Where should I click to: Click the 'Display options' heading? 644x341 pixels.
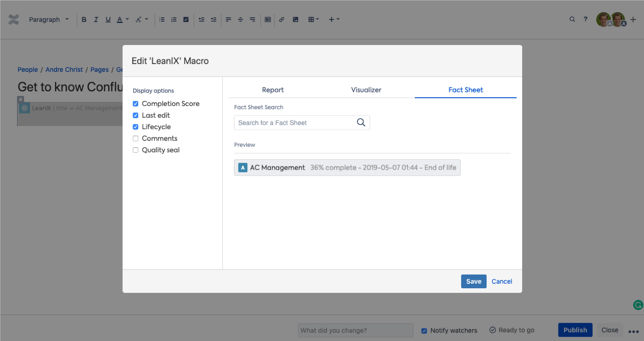point(153,91)
